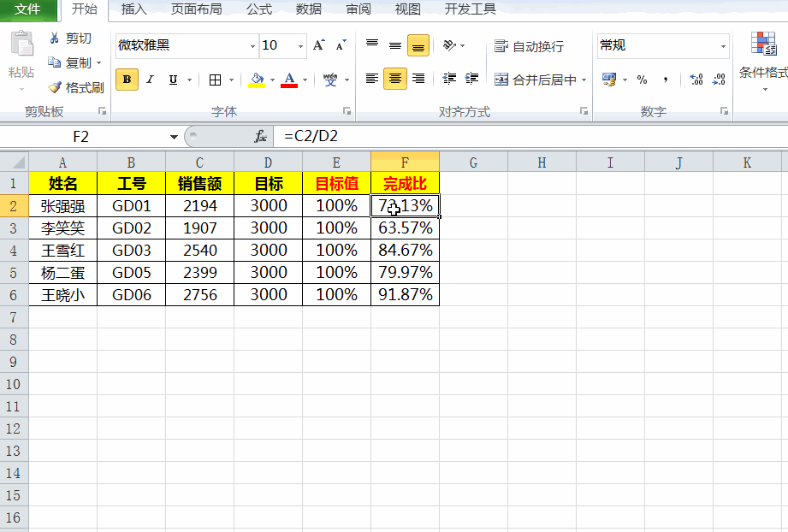Expand the Name Box dropdown arrow
Screen dimensions: 788x532
(x=174, y=137)
